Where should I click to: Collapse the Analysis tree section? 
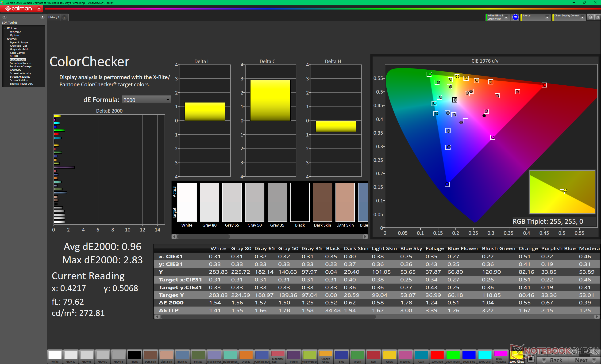click(5, 39)
